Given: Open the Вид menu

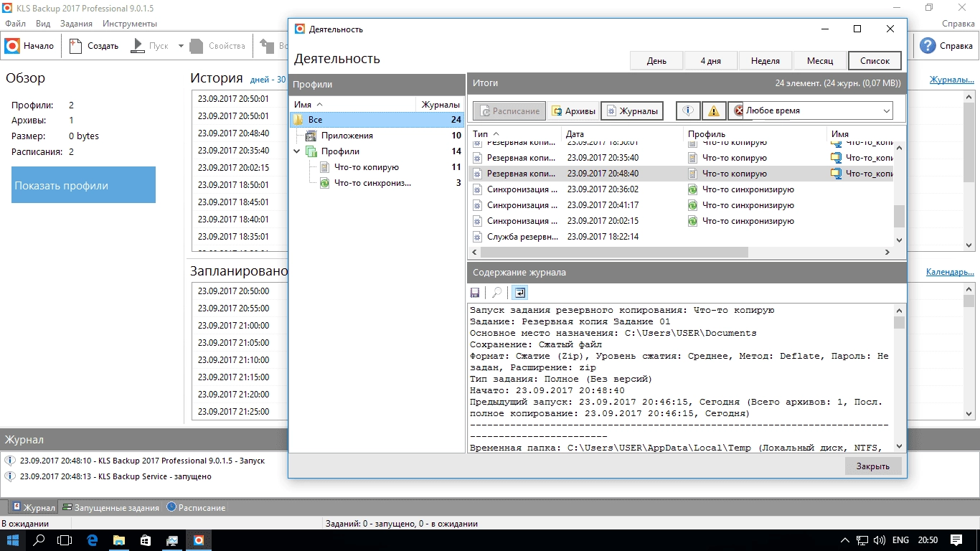Looking at the screenshot, I should tap(43, 24).
